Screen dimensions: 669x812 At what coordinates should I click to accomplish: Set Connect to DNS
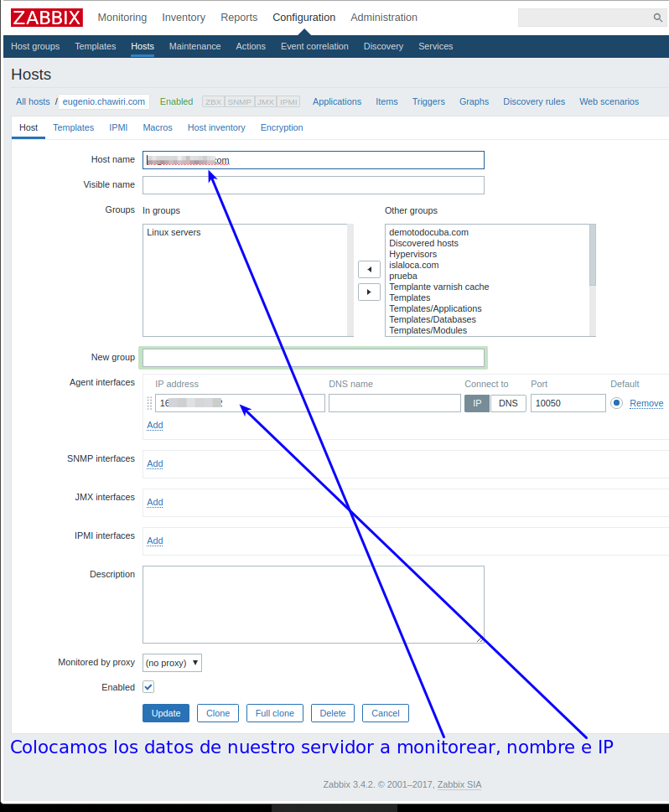click(x=508, y=403)
